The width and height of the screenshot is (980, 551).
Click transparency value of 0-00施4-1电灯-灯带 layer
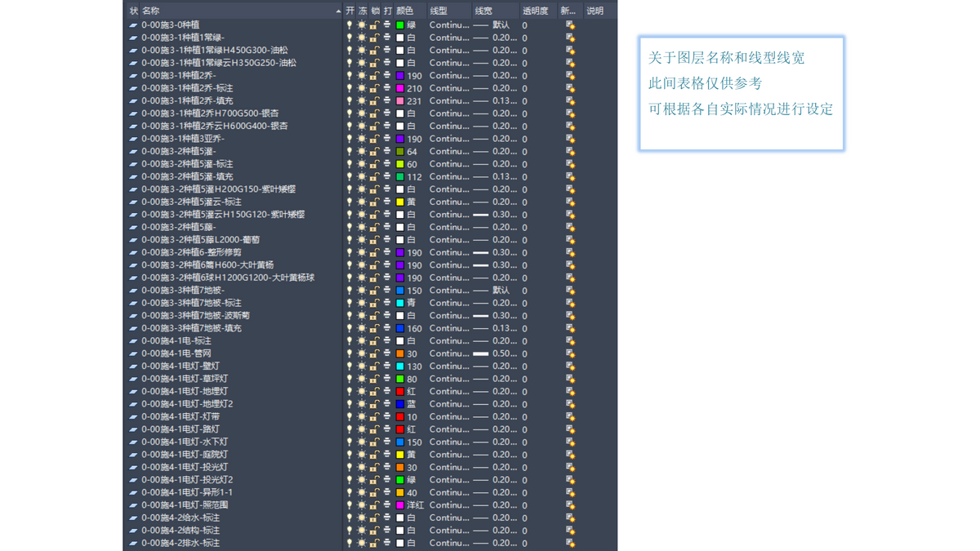525,417
